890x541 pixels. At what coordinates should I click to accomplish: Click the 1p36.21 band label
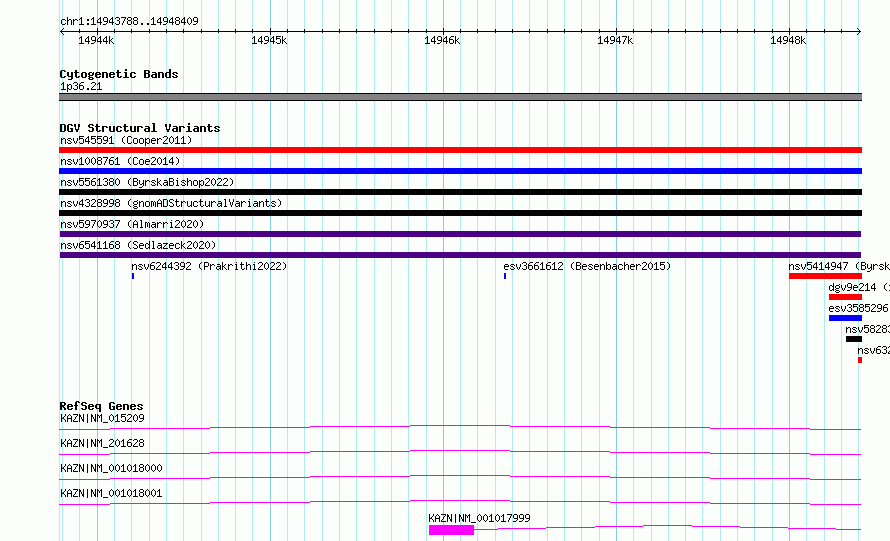pos(81,86)
